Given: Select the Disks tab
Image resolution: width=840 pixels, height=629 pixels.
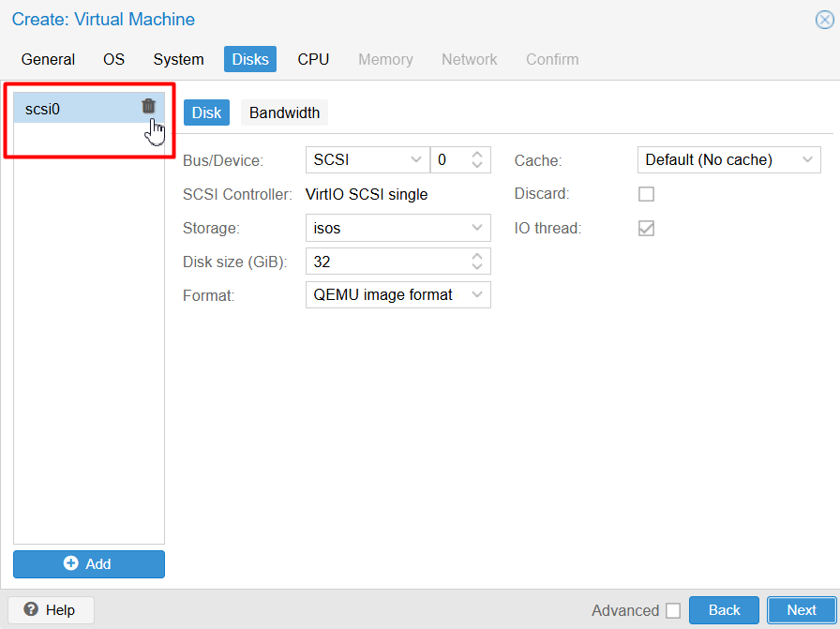Looking at the screenshot, I should pyautogui.click(x=250, y=59).
